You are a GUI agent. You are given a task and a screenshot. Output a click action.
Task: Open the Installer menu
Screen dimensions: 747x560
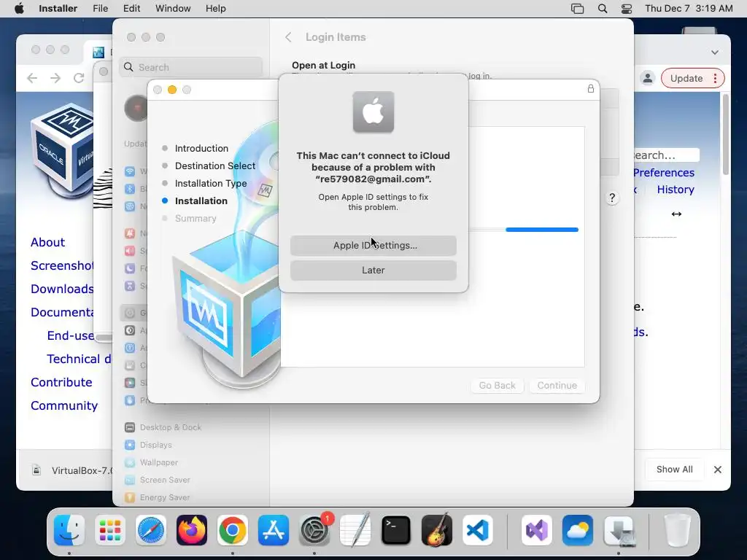[x=58, y=9]
